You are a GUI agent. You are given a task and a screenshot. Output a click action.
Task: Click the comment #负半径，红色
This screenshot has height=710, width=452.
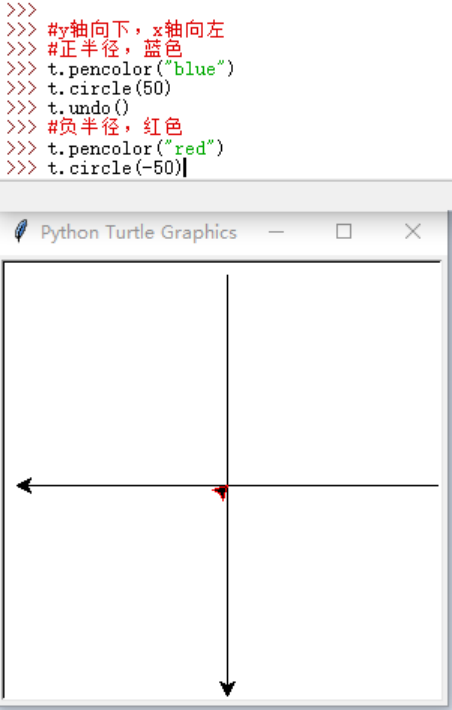(x=115, y=127)
